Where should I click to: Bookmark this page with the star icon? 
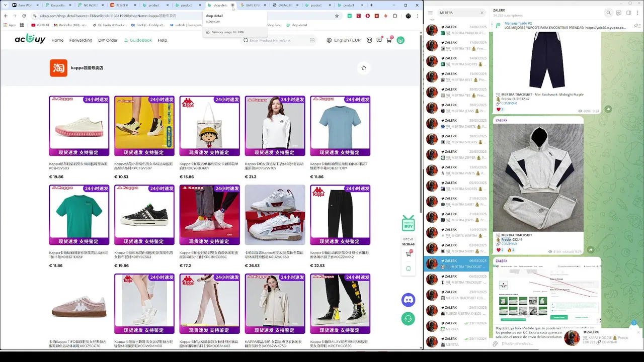click(x=337, y=16)
